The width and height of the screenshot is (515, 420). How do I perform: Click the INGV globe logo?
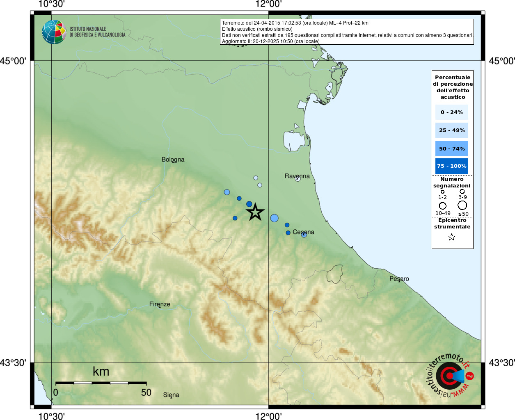click(x=54, y=32)
